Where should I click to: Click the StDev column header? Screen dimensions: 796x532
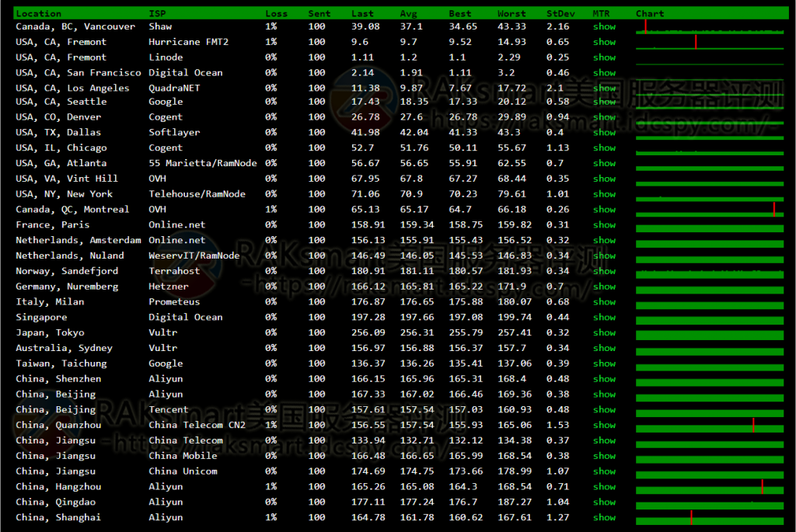pos(560,14)
